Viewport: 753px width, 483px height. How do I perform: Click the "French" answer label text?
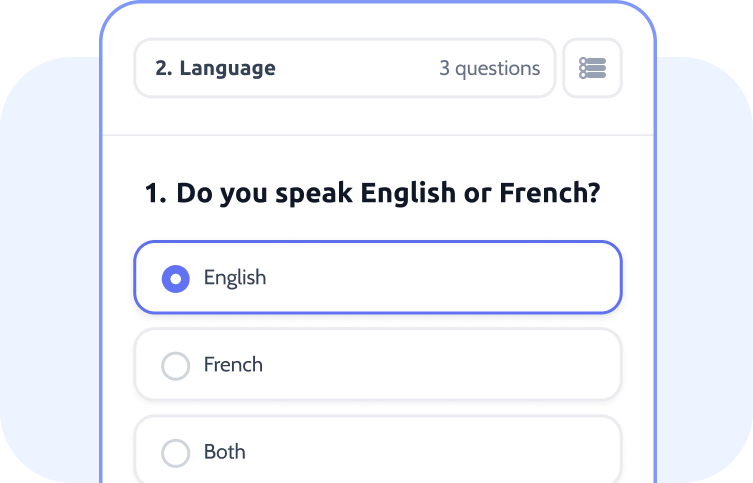pos(233,365)
